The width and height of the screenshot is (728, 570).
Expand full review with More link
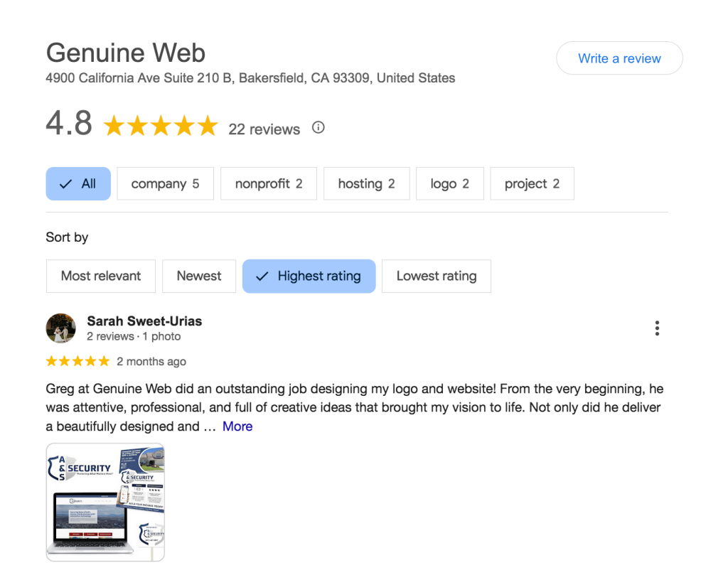(x=237, y=426)
